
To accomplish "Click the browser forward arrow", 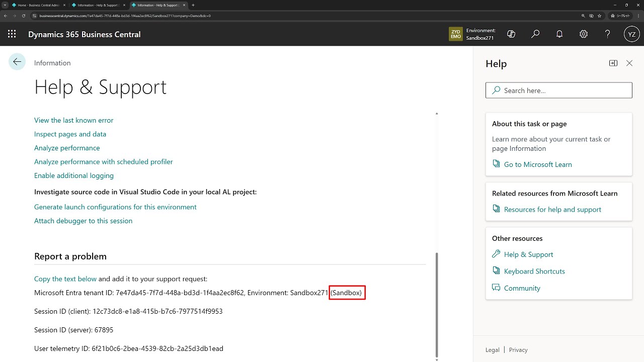I will [14, 16].
